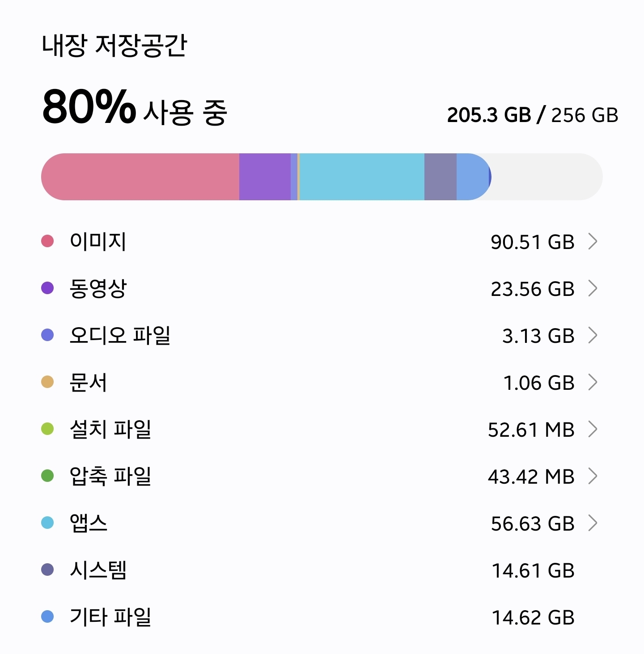Click the green 압축 파일 category dot

(47, 476)
